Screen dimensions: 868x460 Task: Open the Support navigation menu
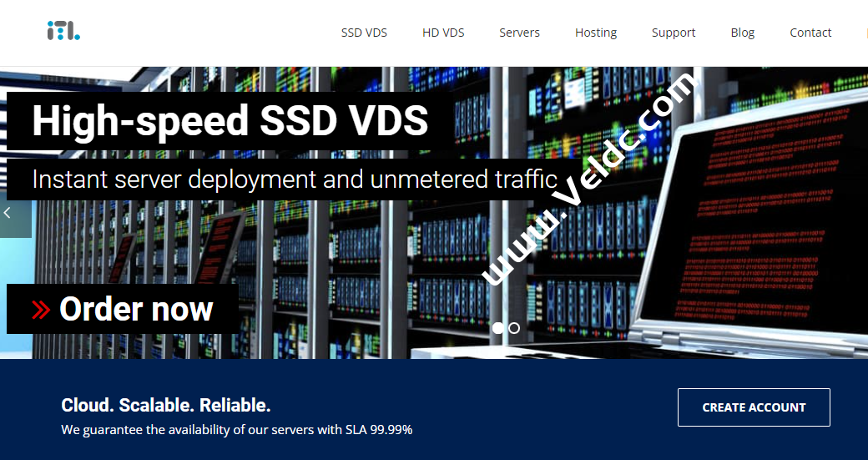[x=674, y=33]
